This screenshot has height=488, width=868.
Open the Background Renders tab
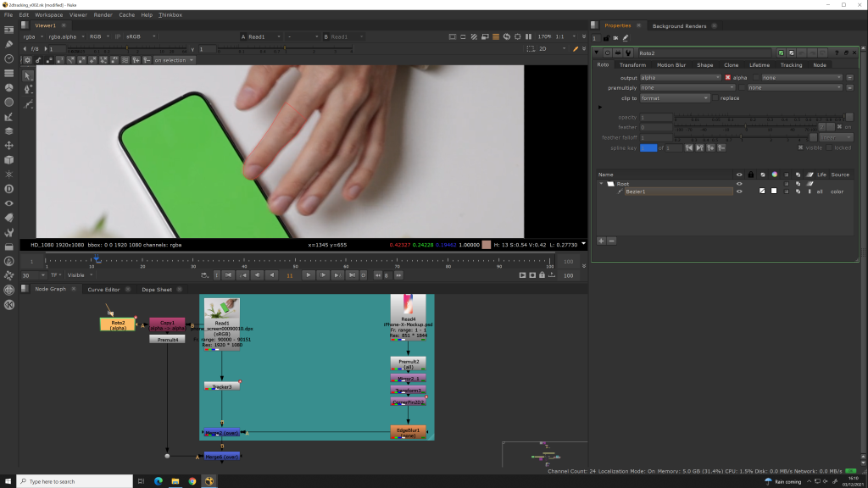679,26
